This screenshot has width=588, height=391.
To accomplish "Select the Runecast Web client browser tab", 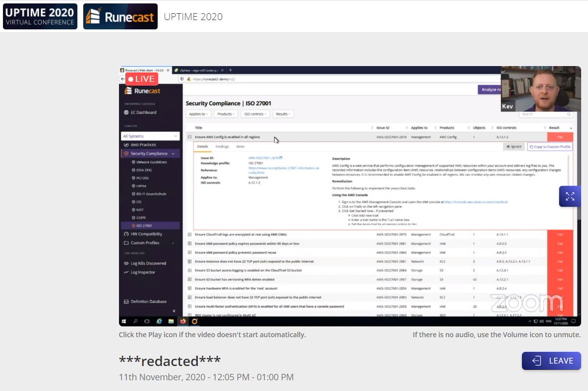I will point(145,70).
